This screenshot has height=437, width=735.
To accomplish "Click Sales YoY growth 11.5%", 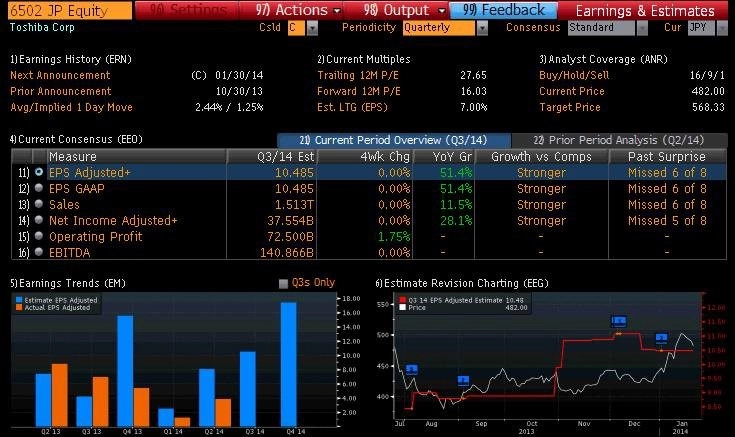I will click(456, 204).
